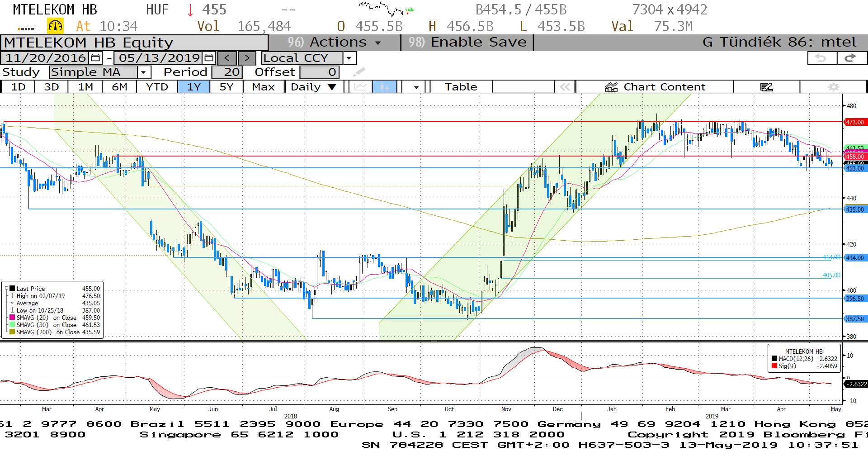
Task: Click the 458.00 red price level label
Action: pyautogui.click(x=855, y=157)
